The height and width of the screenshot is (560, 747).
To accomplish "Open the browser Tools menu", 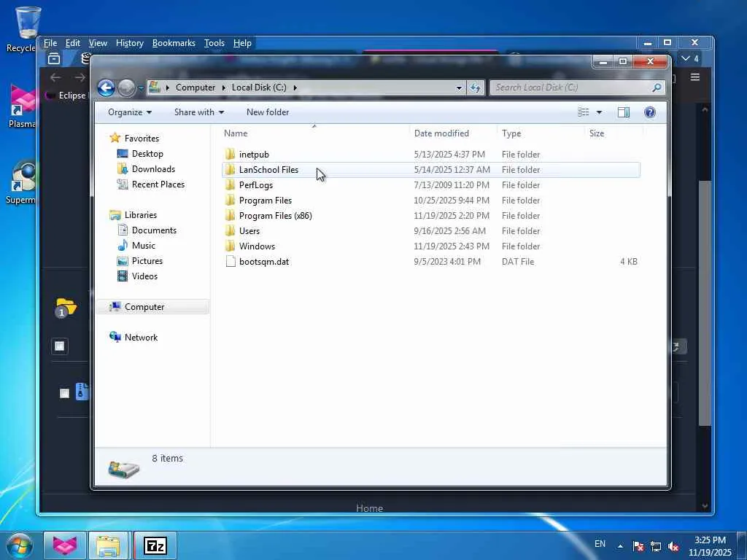I will [214, 43].
